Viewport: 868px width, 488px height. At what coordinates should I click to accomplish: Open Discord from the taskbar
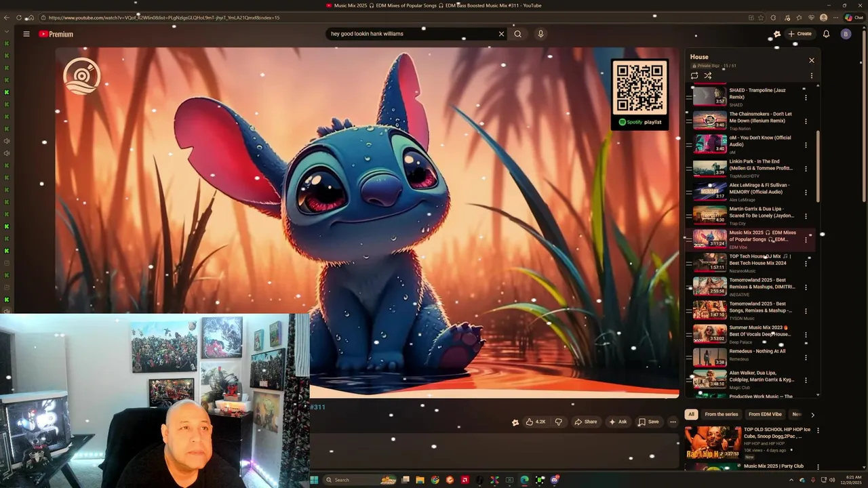point(555,480)
